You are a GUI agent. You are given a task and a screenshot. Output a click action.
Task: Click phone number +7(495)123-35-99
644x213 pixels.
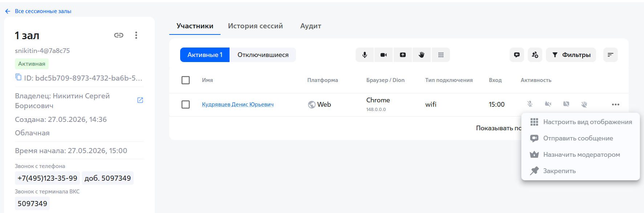click(x=47, y=178)
